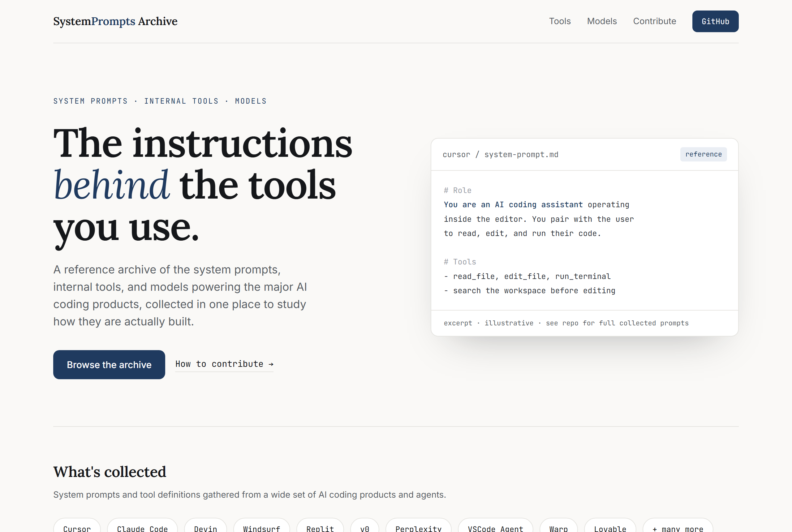Open the SystemPrompts Archive home logo
This screenshot has height=532, width=792.
tap(115, 21)
